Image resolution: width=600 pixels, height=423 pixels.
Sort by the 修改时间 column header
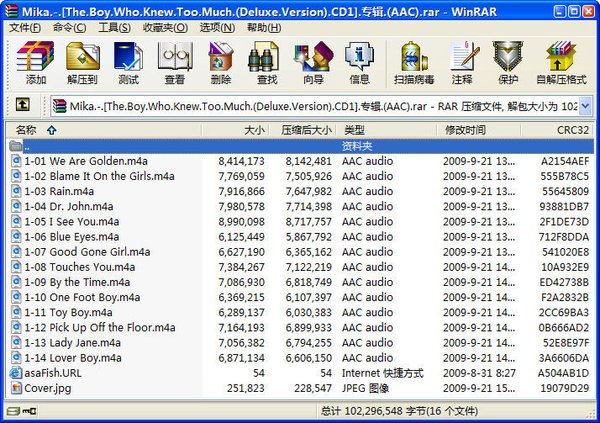[479, 130]
